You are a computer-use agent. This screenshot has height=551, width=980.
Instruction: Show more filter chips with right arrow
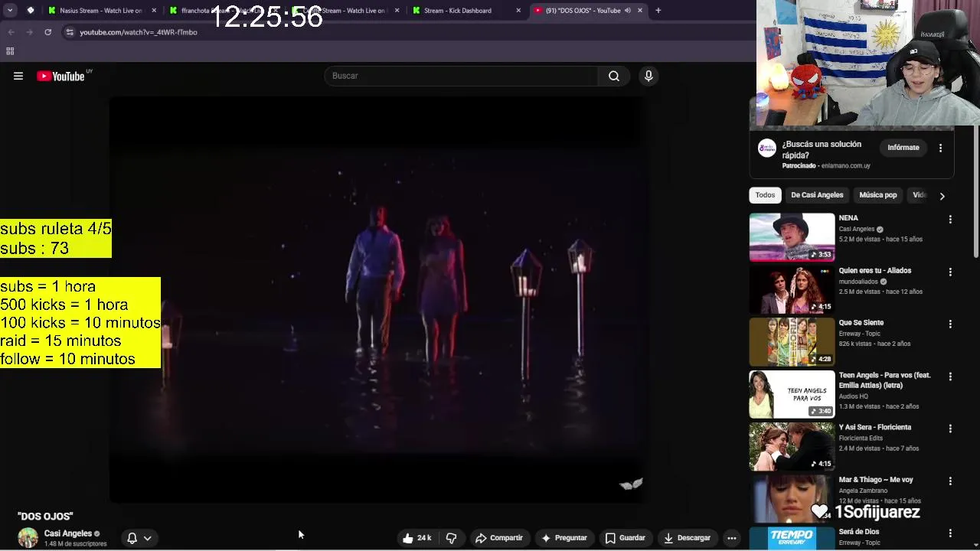coord(942,196)
